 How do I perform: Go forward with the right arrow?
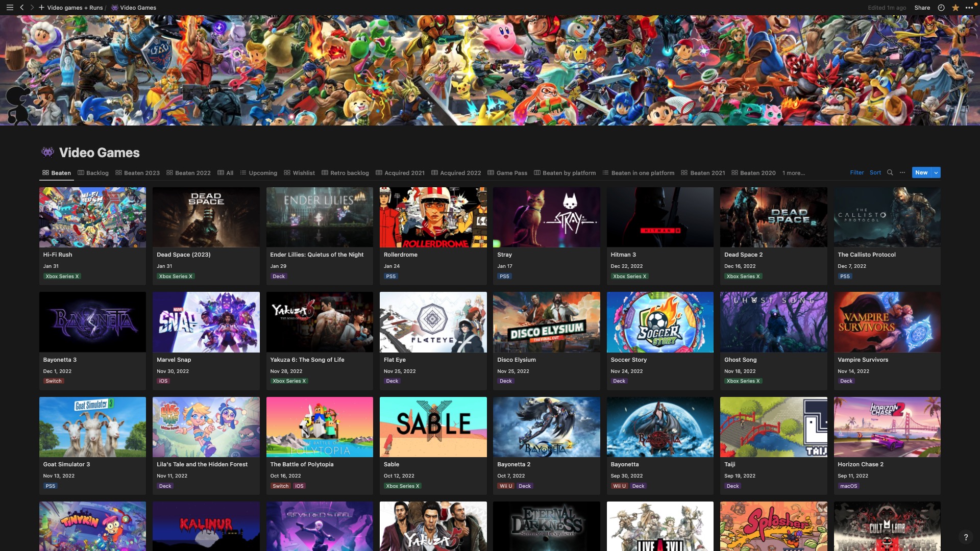tap(32, 8)
